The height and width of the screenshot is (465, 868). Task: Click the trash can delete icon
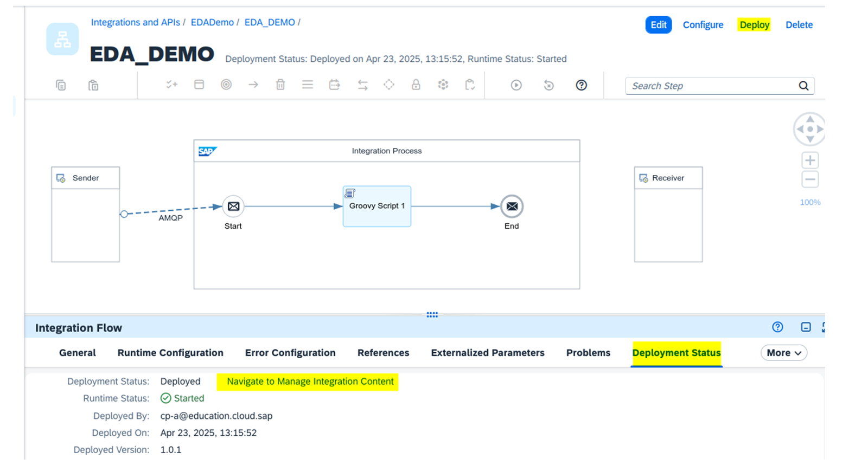pos(280,85)
